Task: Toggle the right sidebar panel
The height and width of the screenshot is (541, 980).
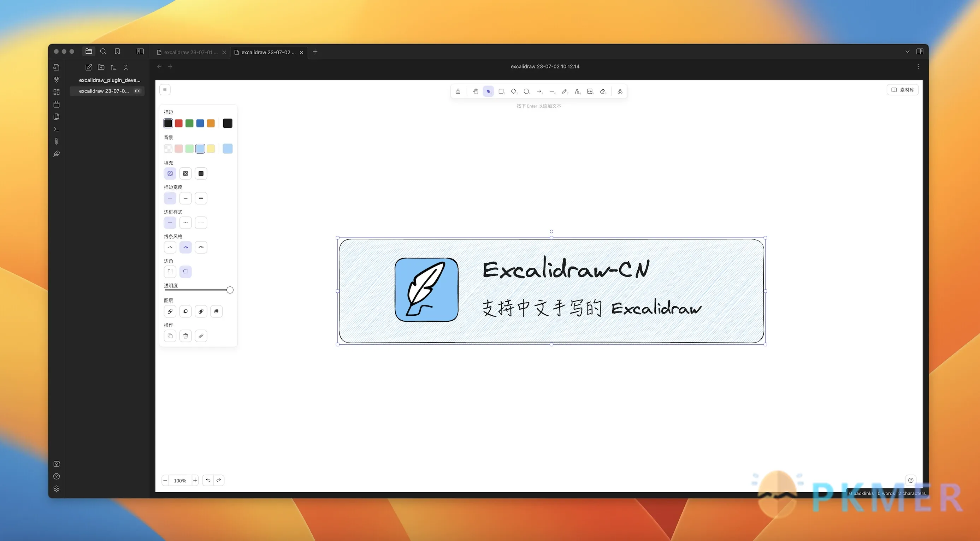Action: pos(920,52)
